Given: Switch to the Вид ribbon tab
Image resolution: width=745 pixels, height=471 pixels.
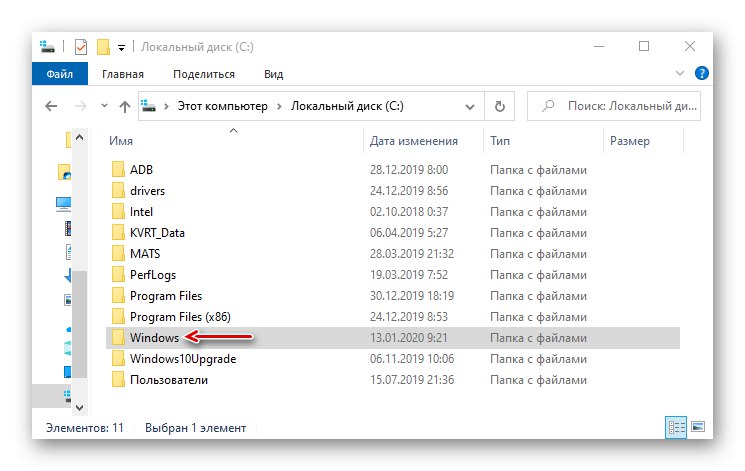Looking at the screenshot, I should click(x=274, y=74).
